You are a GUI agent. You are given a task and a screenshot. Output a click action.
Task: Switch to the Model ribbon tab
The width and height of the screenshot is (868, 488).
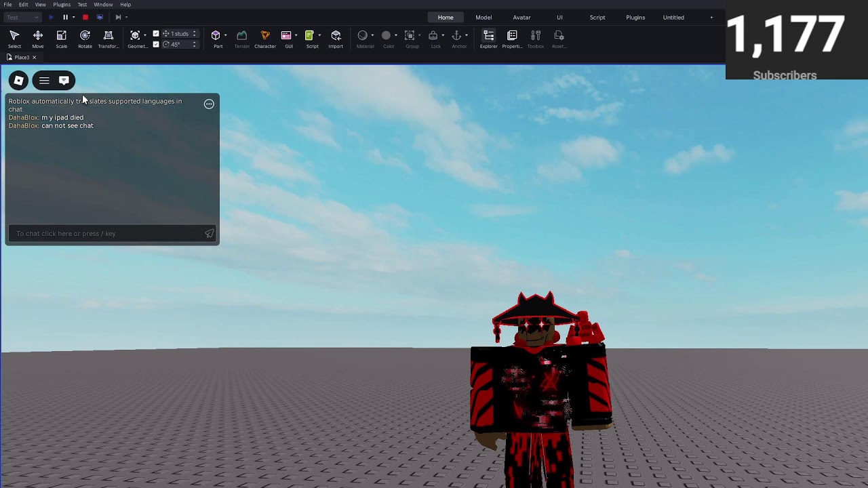[x=484, y=18]
